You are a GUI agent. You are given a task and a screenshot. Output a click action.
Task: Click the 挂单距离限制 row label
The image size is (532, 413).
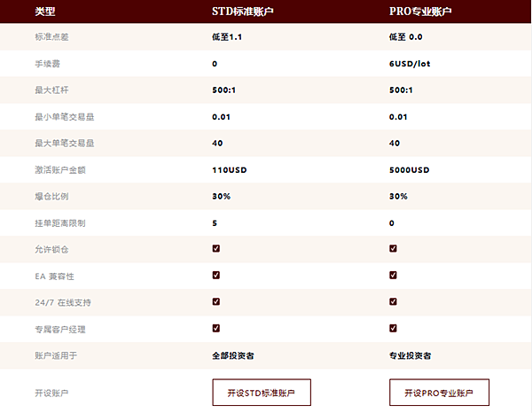pyautogui.click(x=60, y=223)
